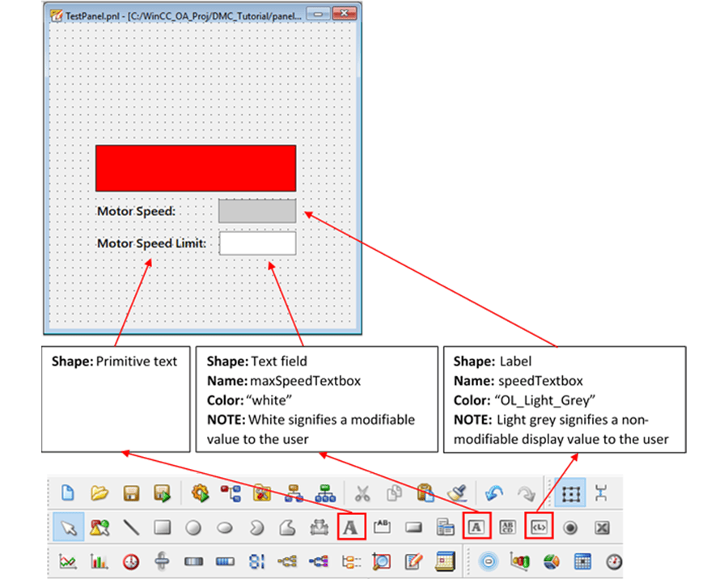Close the TestPanel.pnl window

[345, 14]
